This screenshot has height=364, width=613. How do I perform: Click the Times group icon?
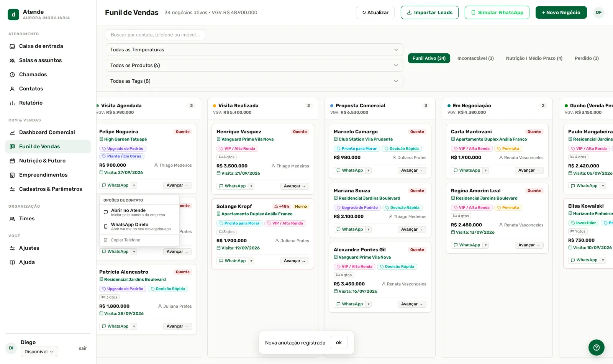click(12, 219)
